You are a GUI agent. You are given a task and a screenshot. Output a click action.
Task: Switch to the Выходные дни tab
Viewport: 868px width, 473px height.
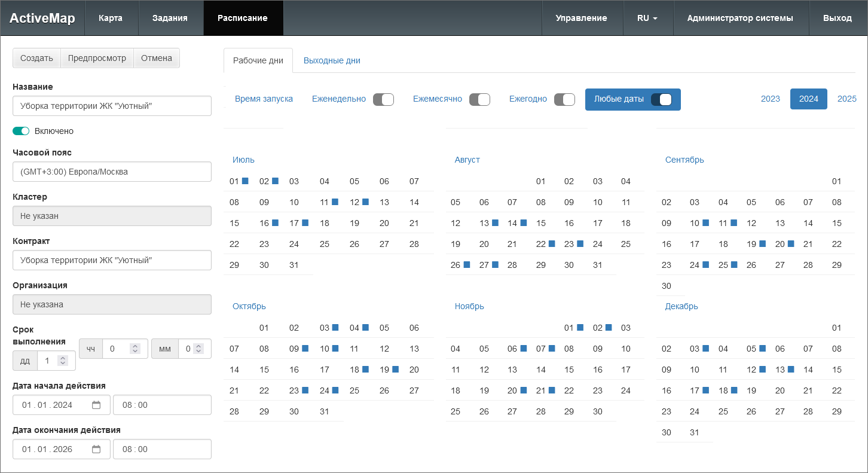(332, 60)
